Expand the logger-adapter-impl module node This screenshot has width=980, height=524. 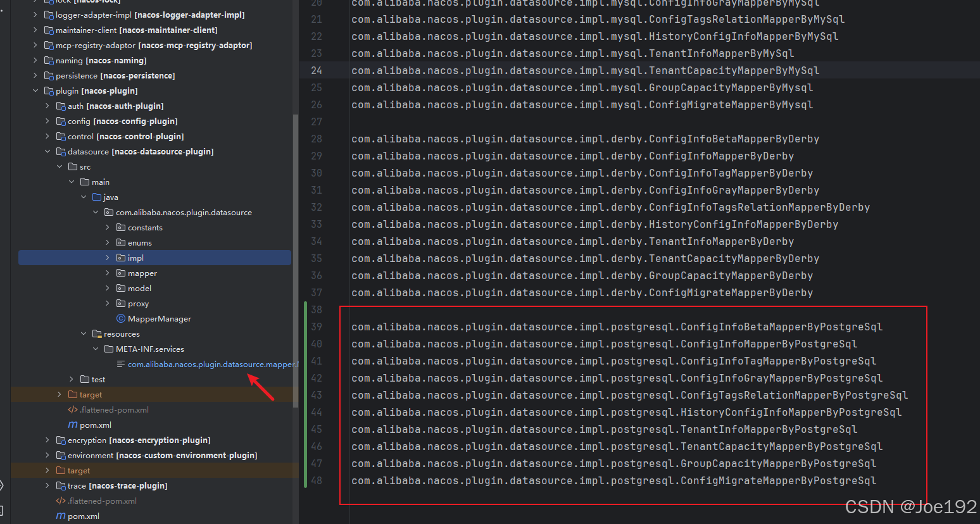[35, 15]
